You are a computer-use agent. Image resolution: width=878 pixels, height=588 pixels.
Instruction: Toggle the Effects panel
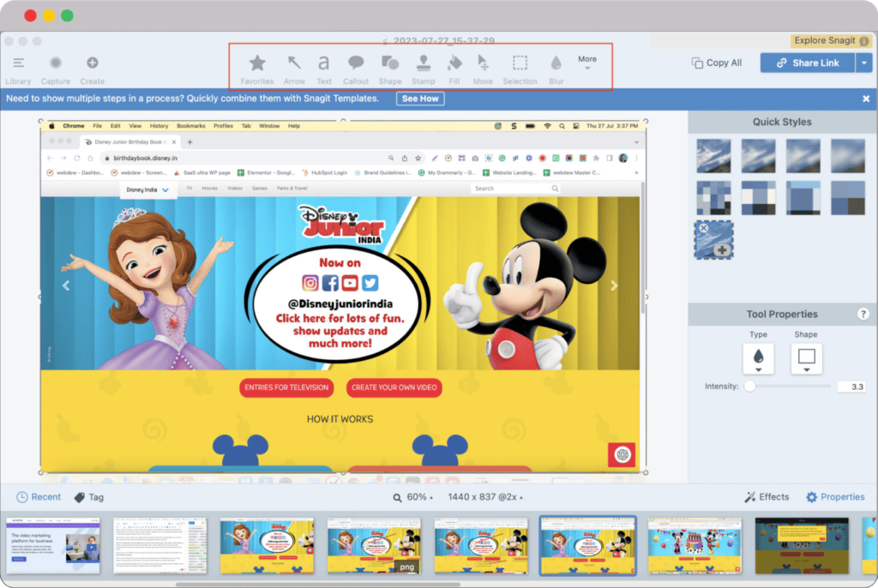pos(766,497)
